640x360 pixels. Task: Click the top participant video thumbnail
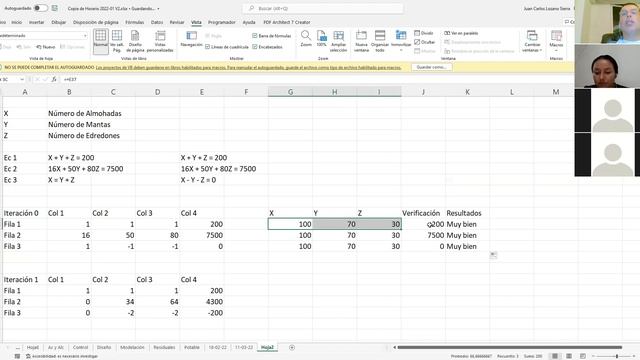pos(607,21)
